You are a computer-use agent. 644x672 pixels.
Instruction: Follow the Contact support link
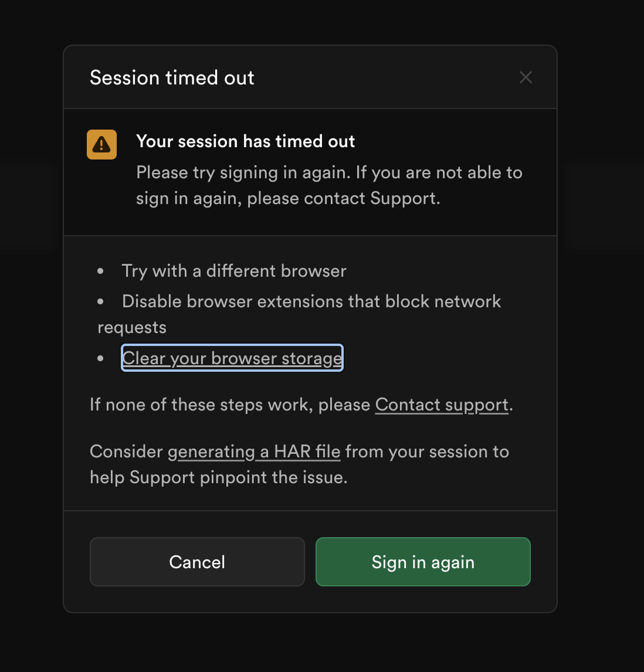click(x=442, y=405)
